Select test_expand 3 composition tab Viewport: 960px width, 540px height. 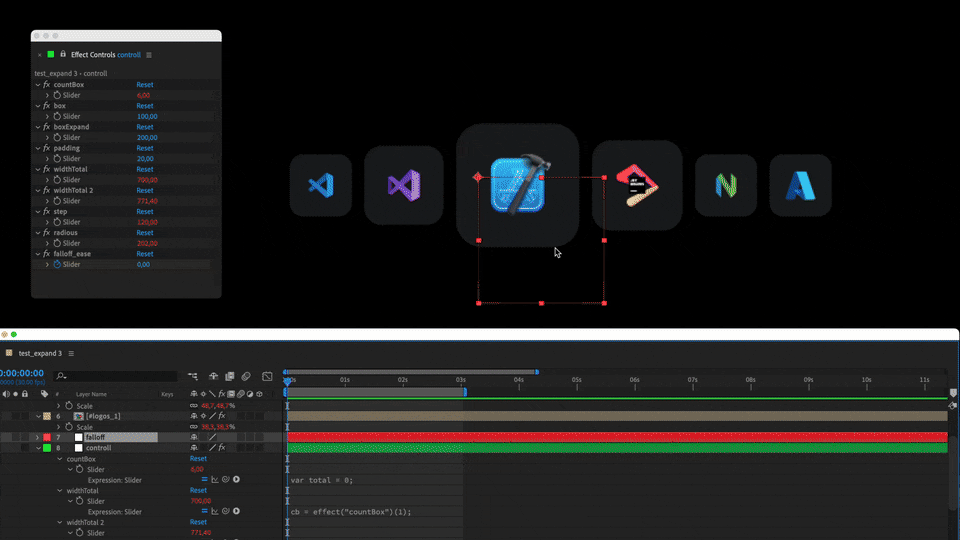(x=40, y=353)
